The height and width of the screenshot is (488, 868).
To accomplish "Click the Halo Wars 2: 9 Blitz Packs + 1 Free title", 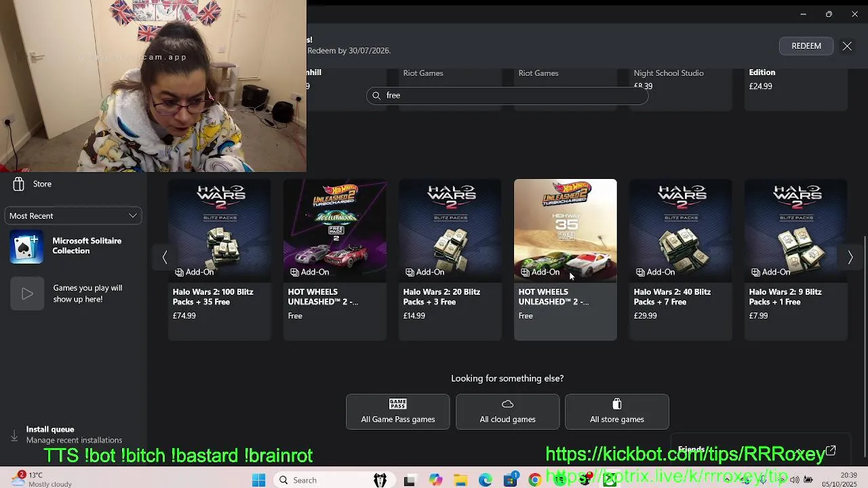I will point(785,297).
